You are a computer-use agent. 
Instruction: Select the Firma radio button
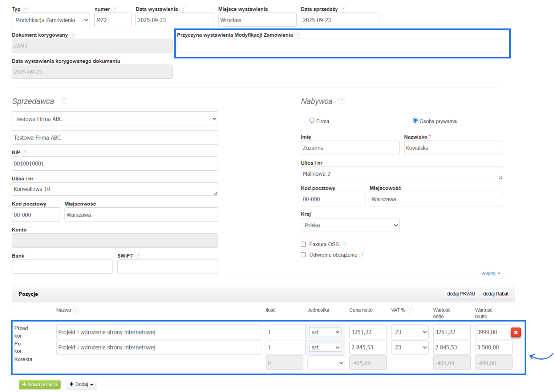tap(312, 121)
